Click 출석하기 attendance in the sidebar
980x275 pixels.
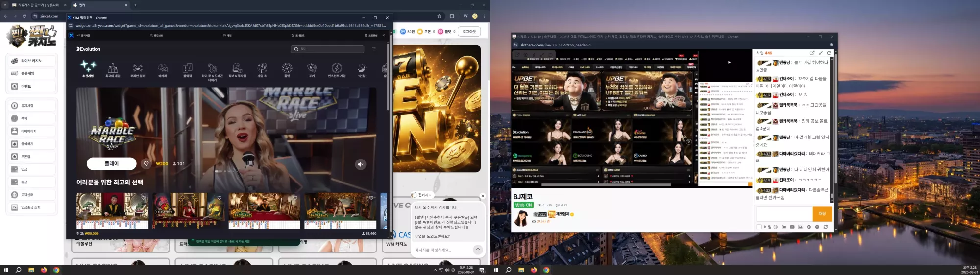click(32, 144)
